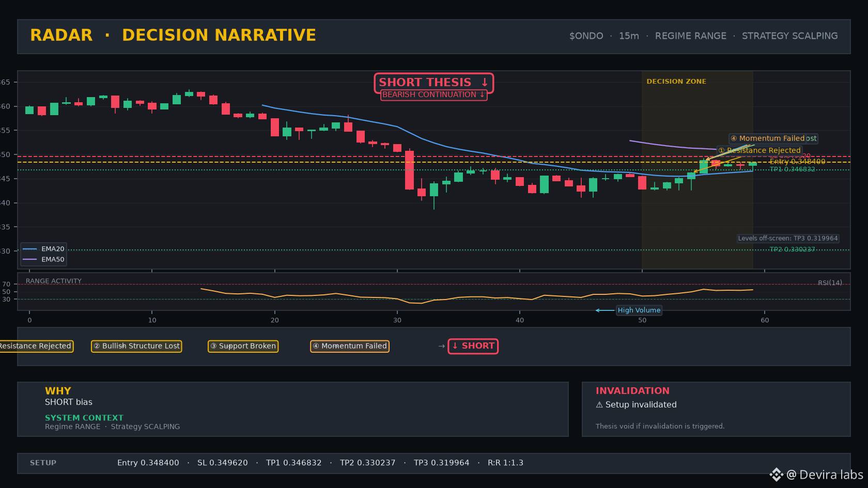Click the TP2 0.330237 label on the chart
868x488 pixels.
(x=792, y=249)
